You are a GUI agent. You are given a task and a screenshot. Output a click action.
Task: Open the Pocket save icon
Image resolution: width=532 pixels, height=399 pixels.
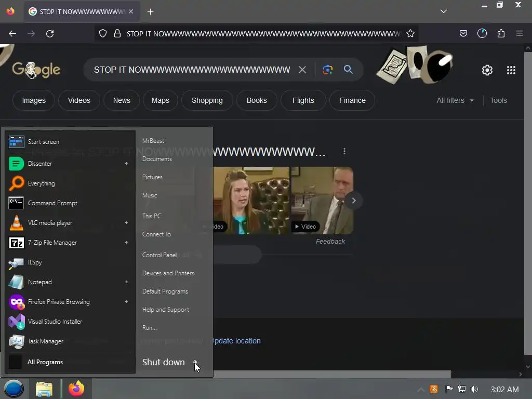463,34
